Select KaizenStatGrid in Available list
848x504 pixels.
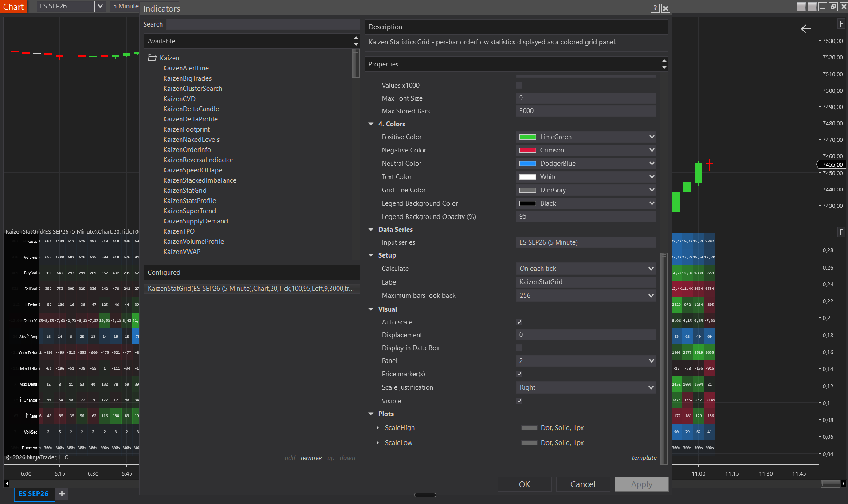[x=185, y=191]
